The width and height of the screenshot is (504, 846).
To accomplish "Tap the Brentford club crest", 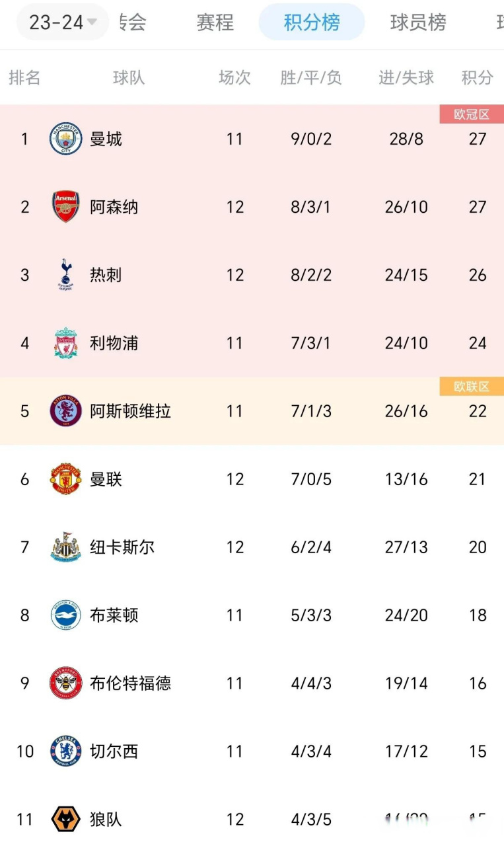I will pos(66,683).
